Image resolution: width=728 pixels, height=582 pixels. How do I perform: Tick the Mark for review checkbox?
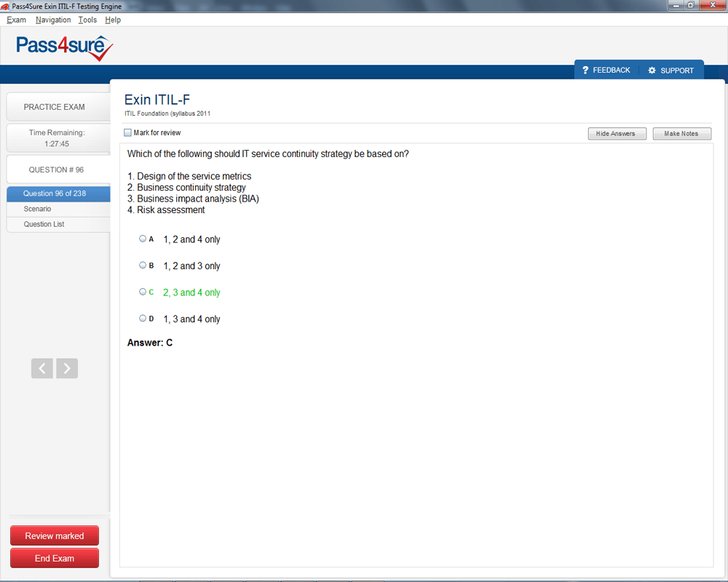point(127,132)
